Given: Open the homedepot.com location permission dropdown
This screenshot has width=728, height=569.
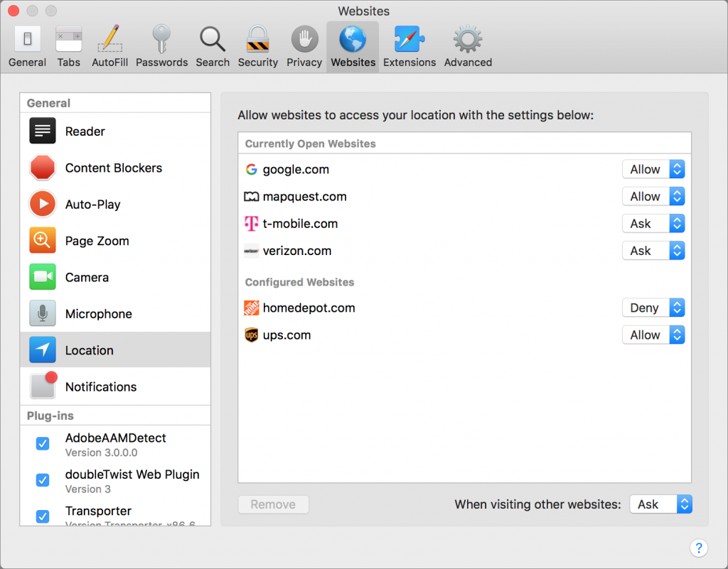Looking at the screenshot, I should [x=653, y=308].
